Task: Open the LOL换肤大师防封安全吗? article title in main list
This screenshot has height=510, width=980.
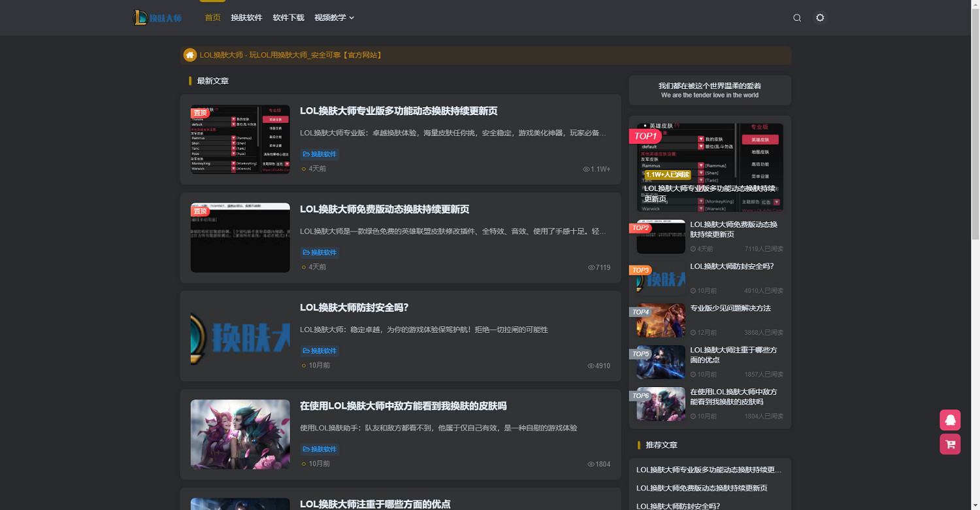Action: pos(353,308)
